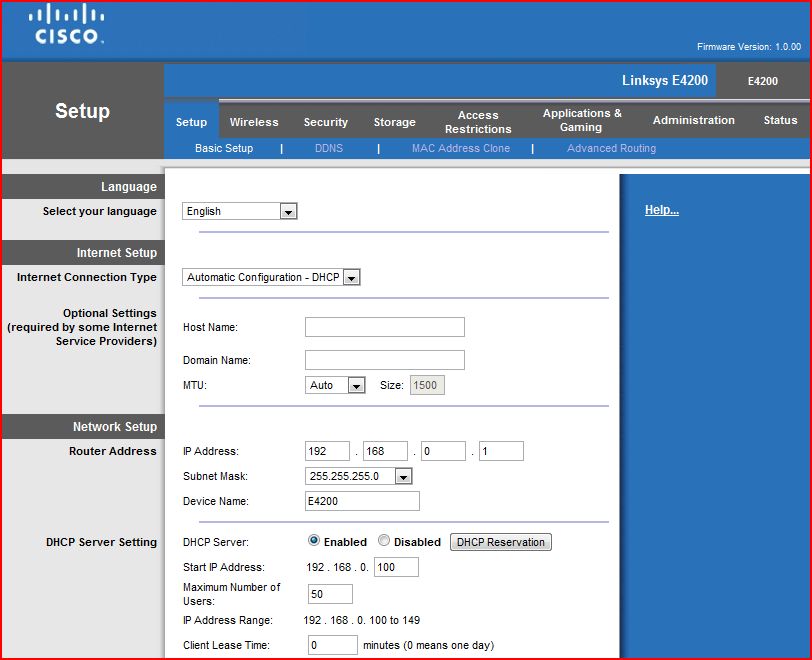Click the first IP octet field 192

coord(327,451)
